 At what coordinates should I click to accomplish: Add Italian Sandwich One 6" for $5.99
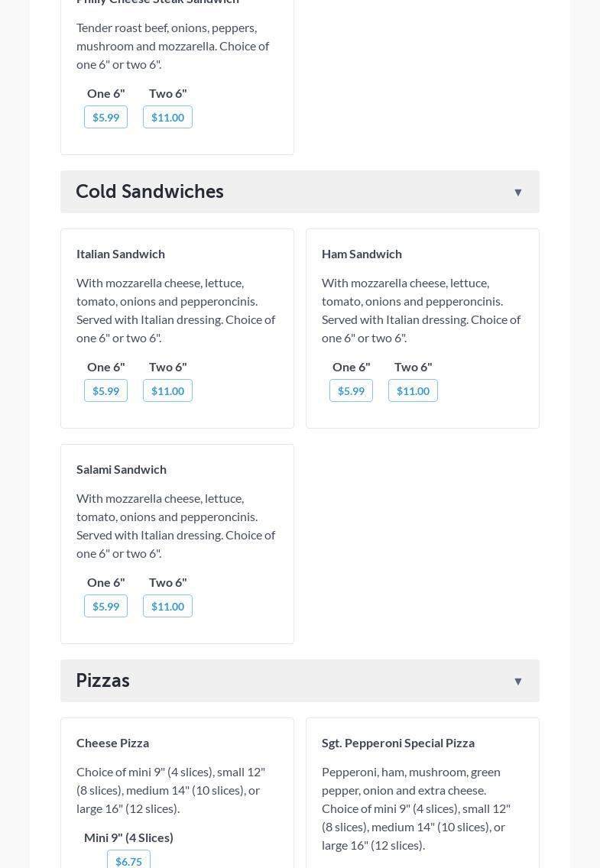(105, 390)
